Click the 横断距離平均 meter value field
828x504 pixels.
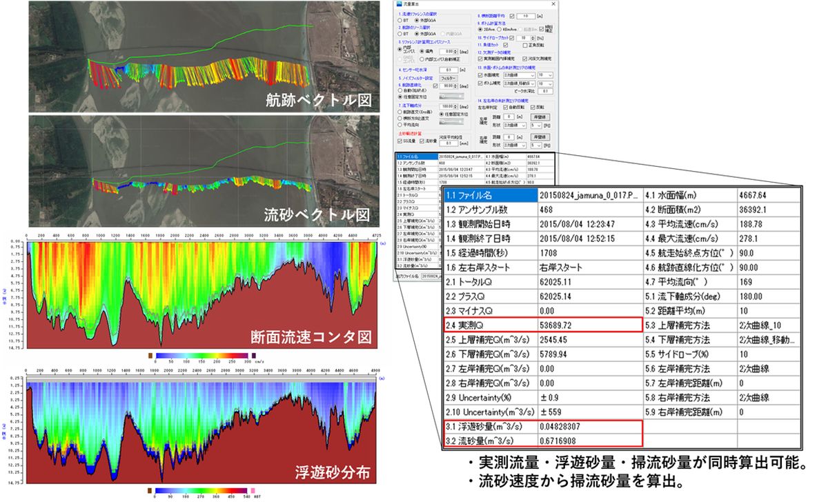click(526, 16)
